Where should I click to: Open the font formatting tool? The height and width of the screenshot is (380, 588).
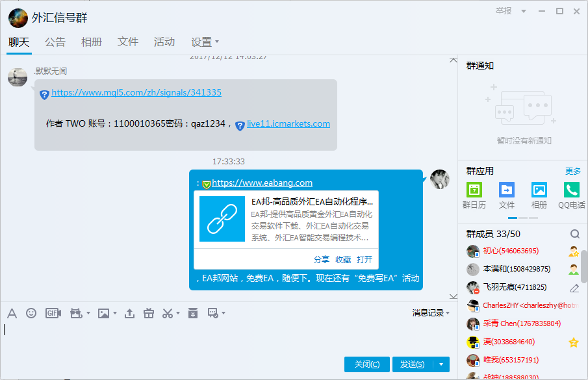[12, 313]
